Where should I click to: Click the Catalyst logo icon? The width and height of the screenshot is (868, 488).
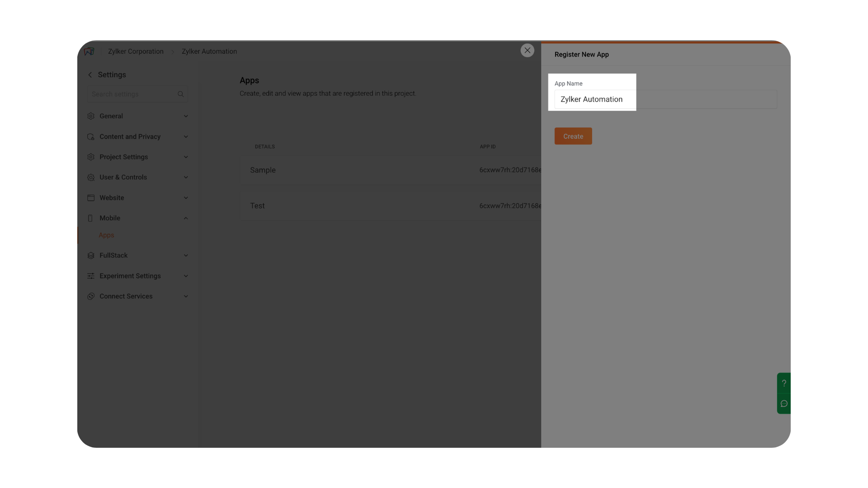89,51
